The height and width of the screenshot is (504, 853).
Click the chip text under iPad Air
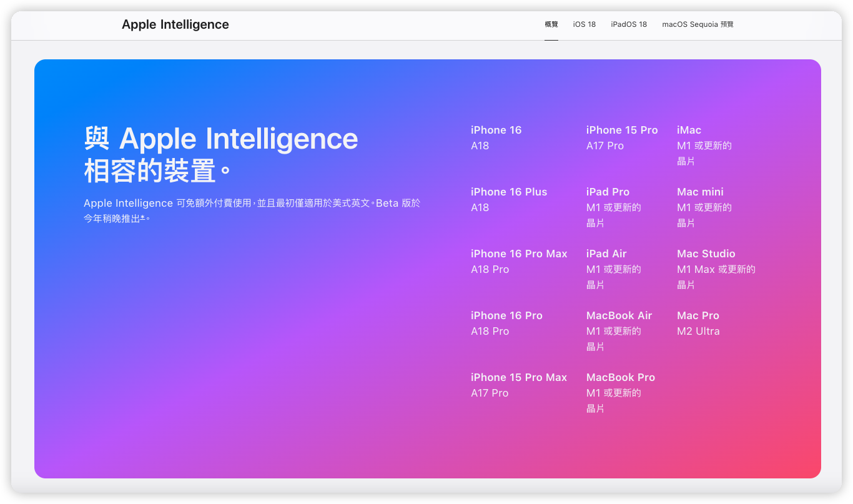coord(614,277)
